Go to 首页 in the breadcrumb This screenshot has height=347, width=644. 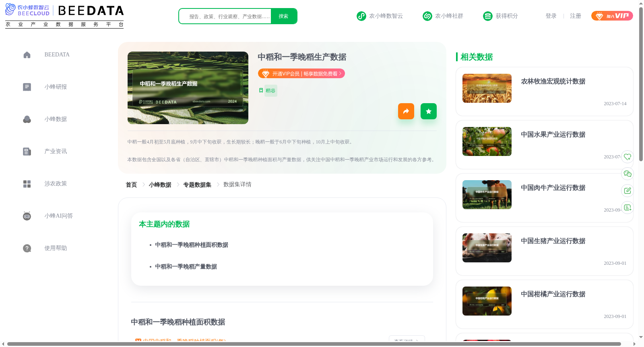[x=131, y=185]
